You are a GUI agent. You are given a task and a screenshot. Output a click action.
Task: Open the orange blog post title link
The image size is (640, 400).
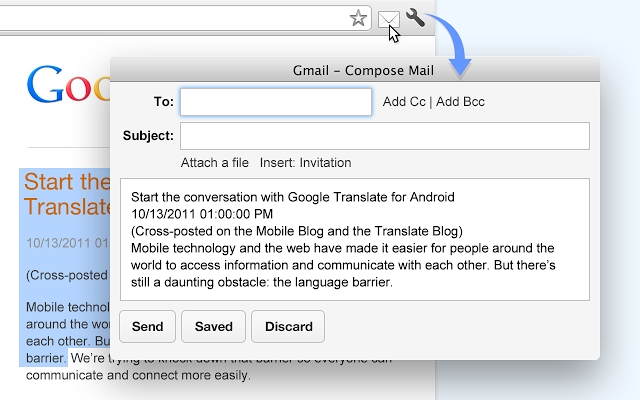[x=66, y=194]
